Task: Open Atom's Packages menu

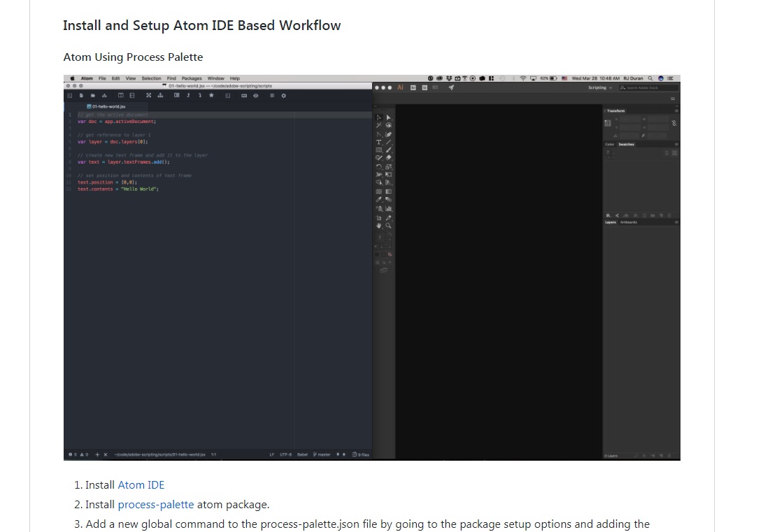Action: click(x=192, y=78)
